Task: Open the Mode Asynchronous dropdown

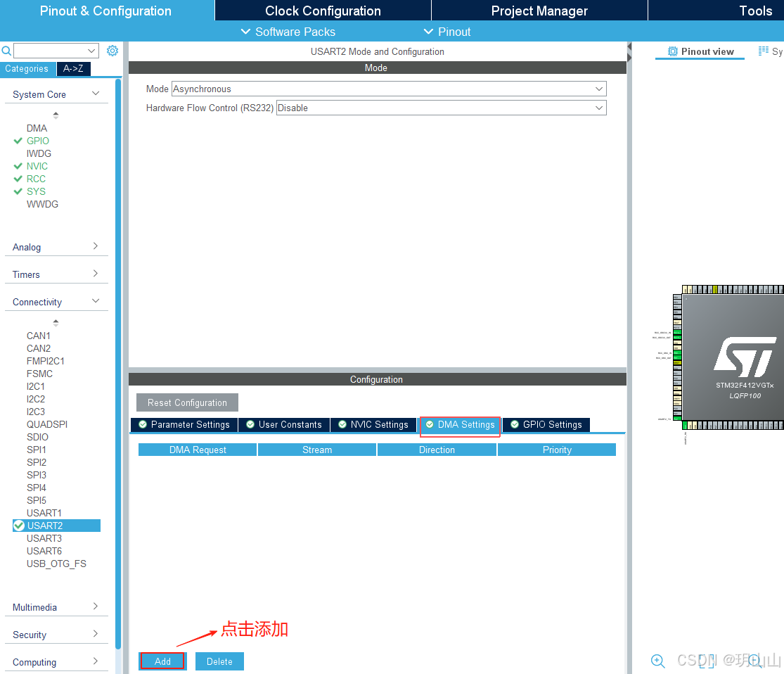Action: (x=389, y=89)
